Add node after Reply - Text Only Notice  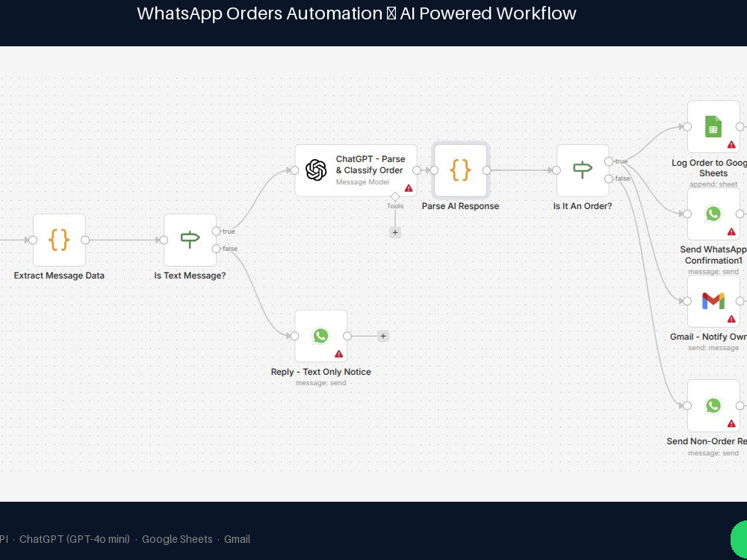(383, 336)
